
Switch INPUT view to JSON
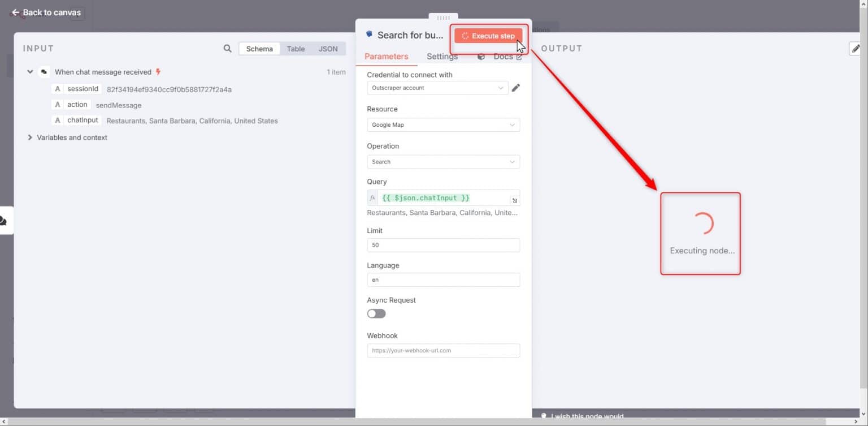click(328, 49)
